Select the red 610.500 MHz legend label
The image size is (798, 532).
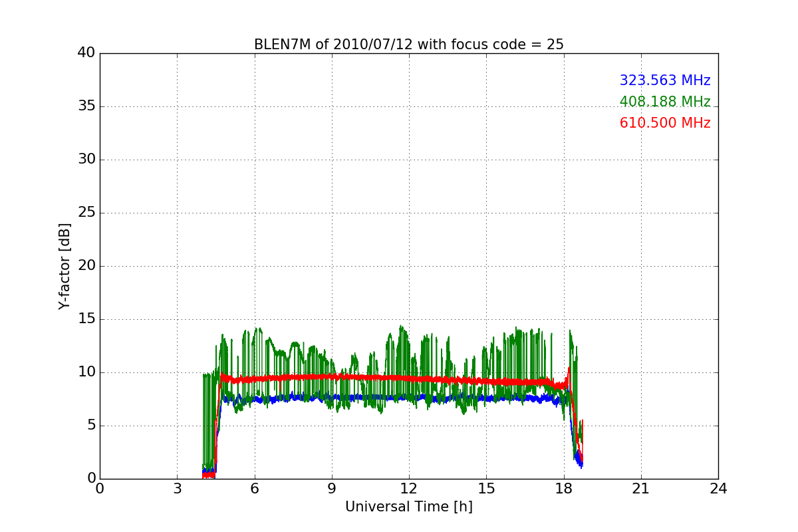click(x=664, y=123)
